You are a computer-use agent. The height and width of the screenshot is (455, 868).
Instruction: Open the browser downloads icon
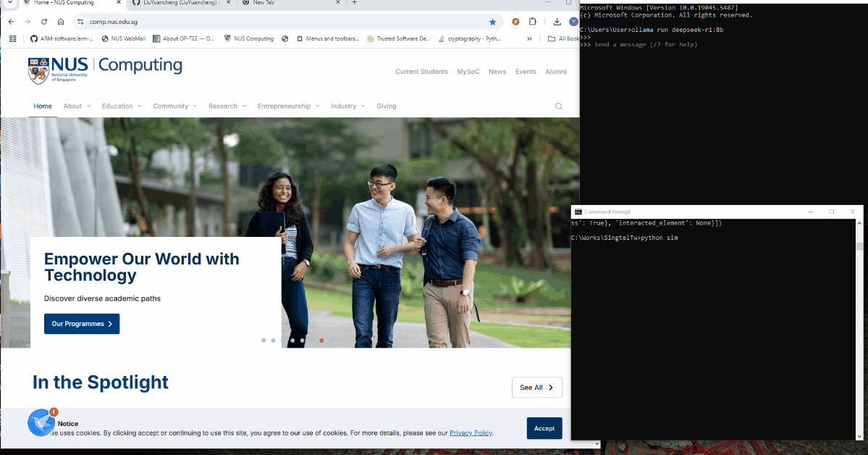(x=557, y=22)
